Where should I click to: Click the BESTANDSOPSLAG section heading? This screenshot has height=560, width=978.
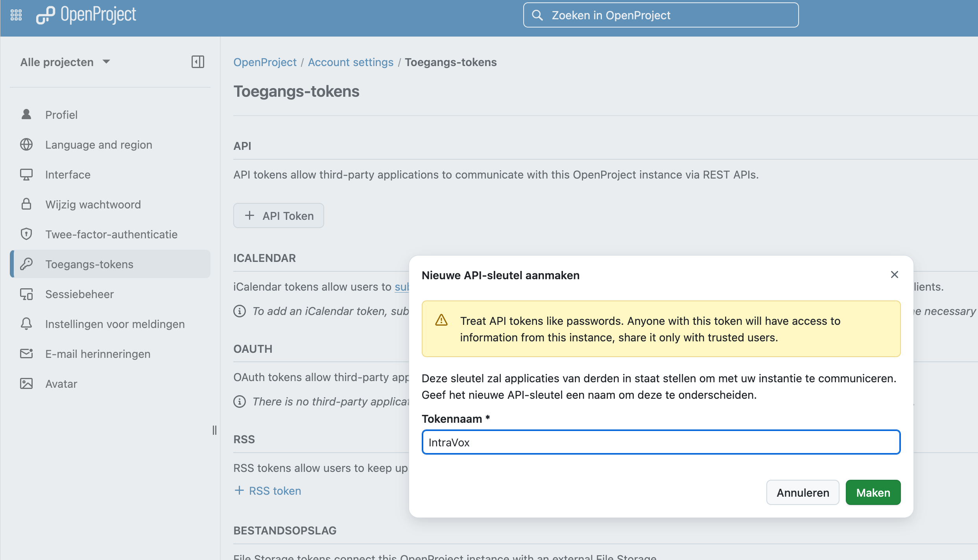click(285, 531)
